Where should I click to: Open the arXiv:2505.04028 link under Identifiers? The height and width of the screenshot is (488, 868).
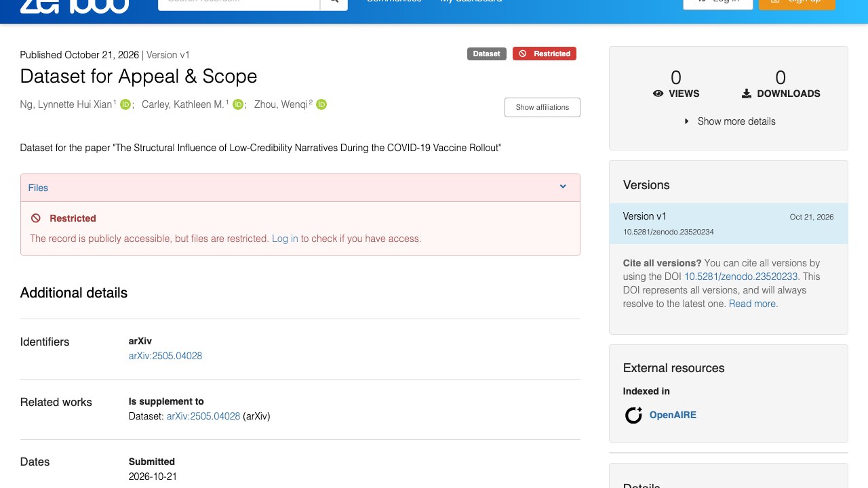[165, 356]
